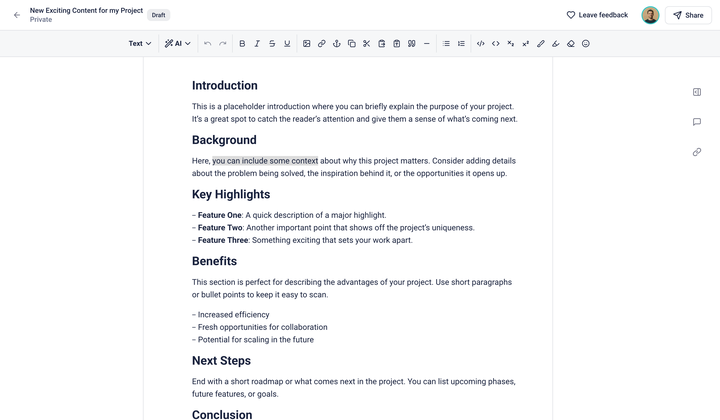720x420 pixels.
Task: Toggle superscript formatting
Action: click(525, 44)
